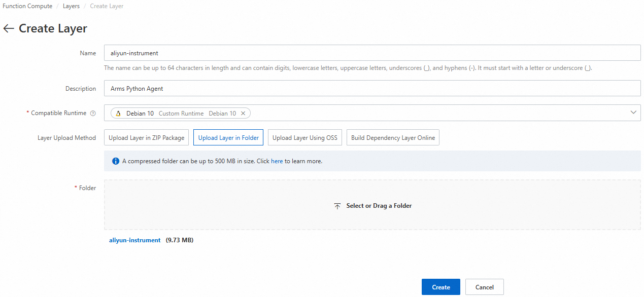
Task: Click the info icon in the size notice
Action: 116,161
